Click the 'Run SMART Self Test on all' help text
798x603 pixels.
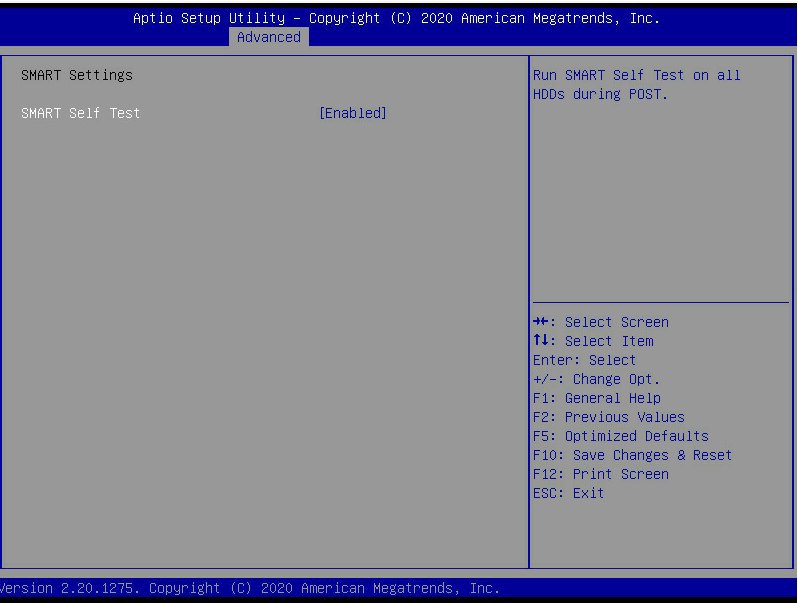(x=637, y=75)
